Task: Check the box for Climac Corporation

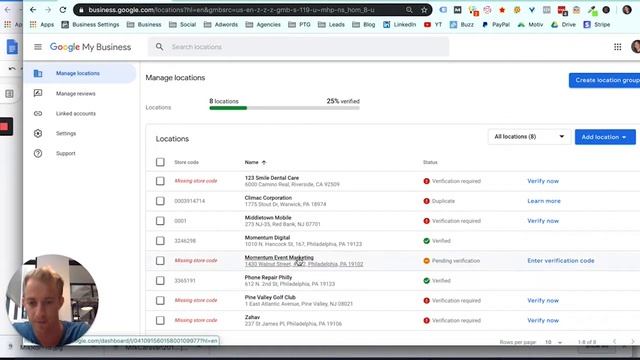Action: coord(160,201)
